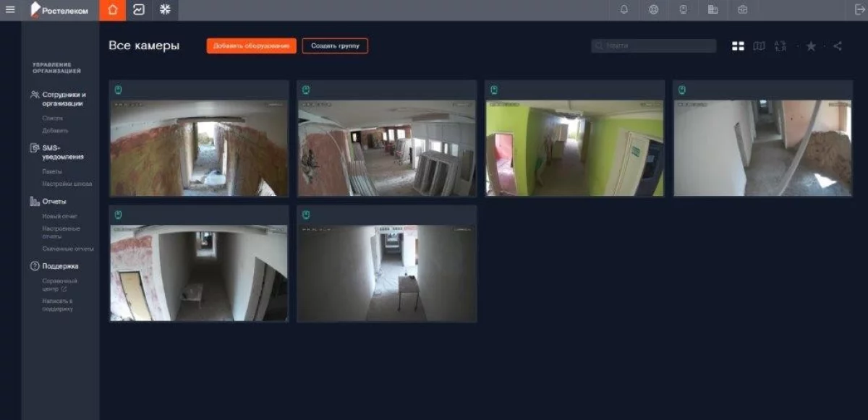Switch to map view icon
The height and width of the screenshot is (420, 868).
pyautogui.click(x=759, y=46)
